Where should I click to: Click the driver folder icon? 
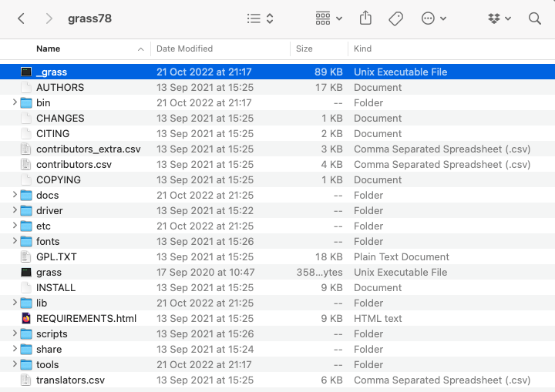pyautogui.click(x=26, y=211)
